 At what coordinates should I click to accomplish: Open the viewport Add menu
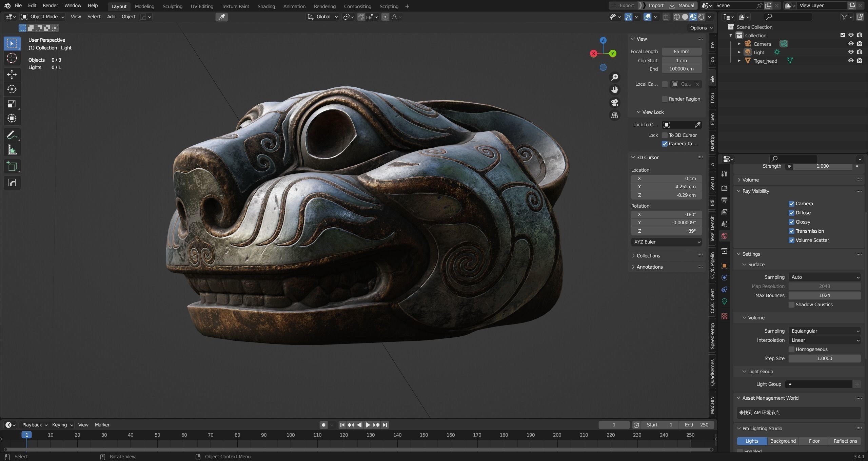coord(111,17)
